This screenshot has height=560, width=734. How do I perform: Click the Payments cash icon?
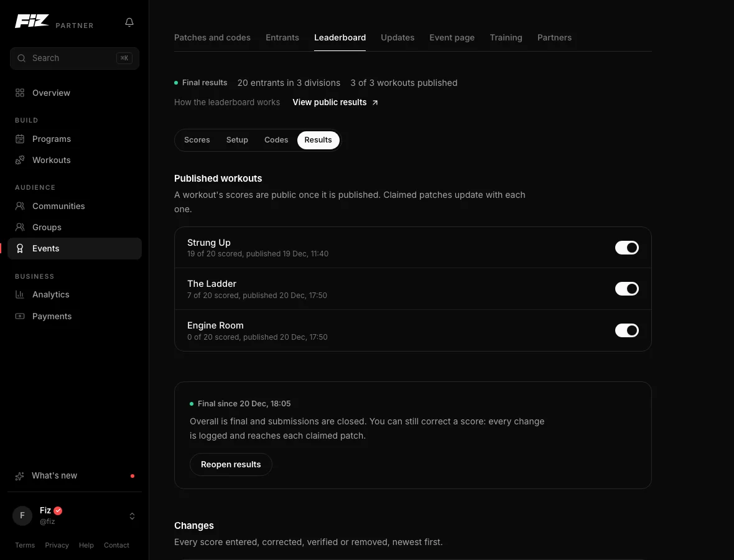[20, 316]
